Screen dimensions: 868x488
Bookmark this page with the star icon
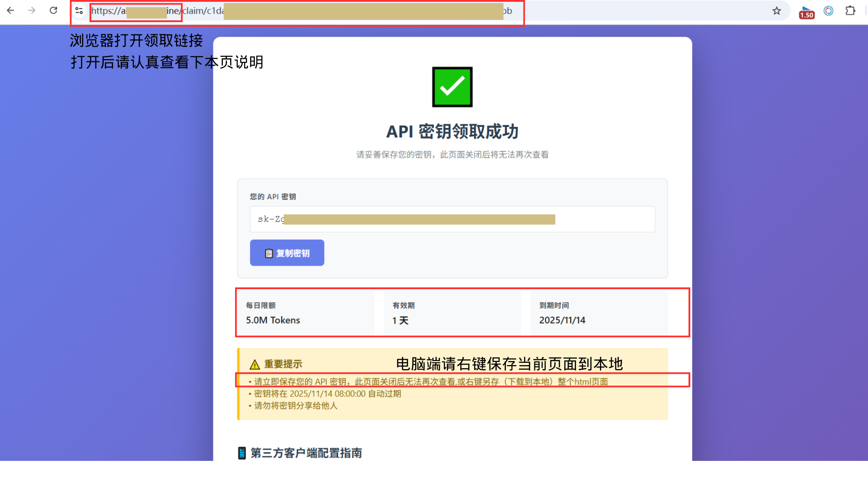click(x=777, y=11)
